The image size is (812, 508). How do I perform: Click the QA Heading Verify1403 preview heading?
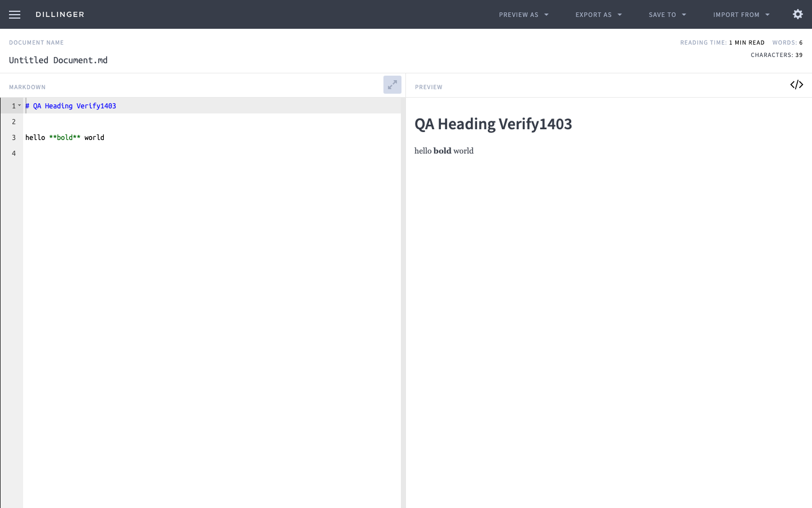pos(493,124)
